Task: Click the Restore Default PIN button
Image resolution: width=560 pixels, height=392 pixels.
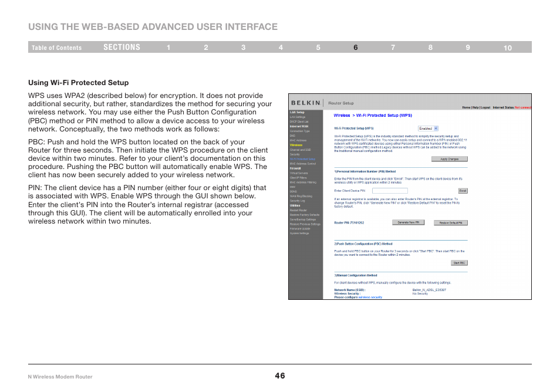Action: [451, 223]
